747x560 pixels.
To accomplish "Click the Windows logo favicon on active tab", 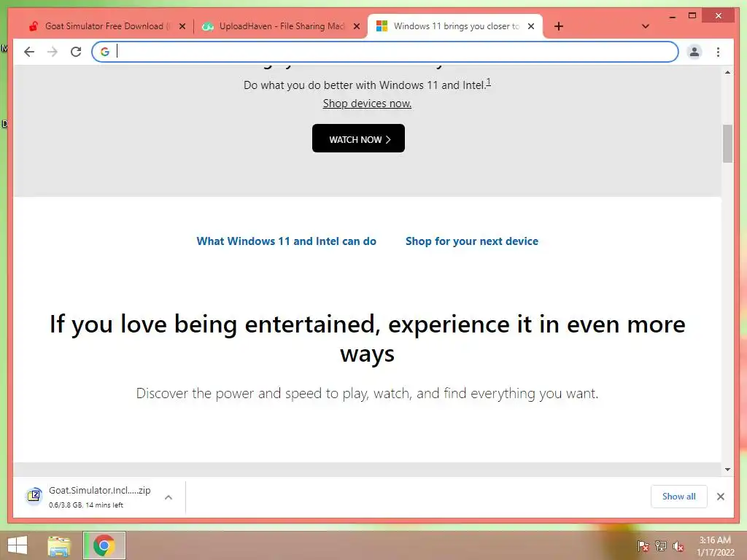I will [x=382, y=26].
